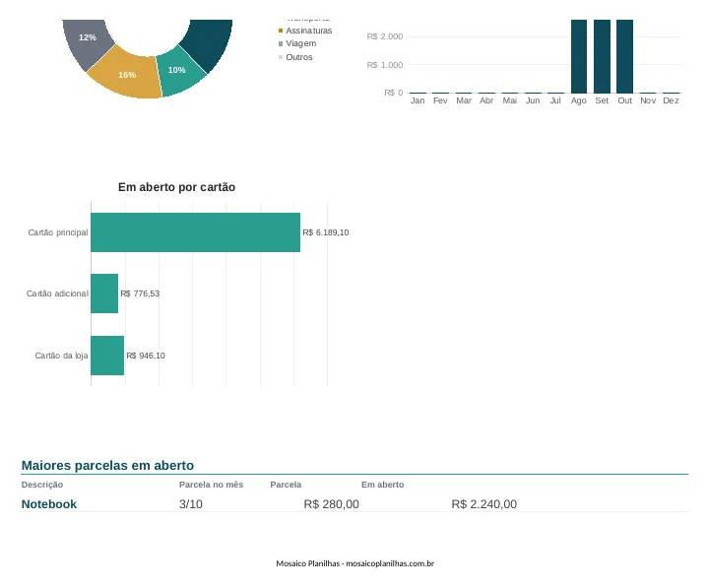The height and width of the screenshot is (588, 708).
Task: Click the Em aberto por cartão title
Action: pyautogui.click(x=176, y=187)
